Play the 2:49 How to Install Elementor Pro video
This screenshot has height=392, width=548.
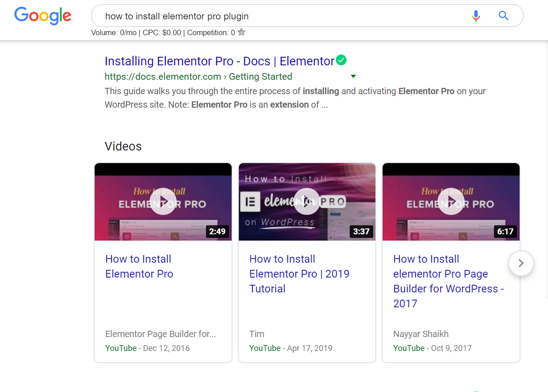tap(163, 201)
